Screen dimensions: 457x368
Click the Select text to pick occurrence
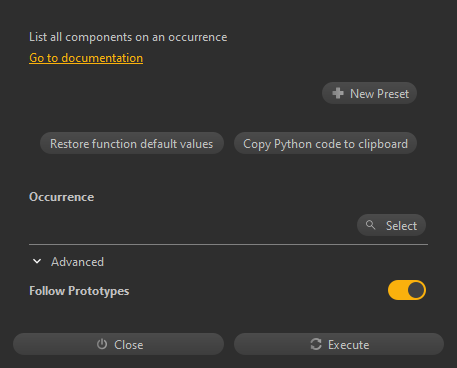[401, 226]
